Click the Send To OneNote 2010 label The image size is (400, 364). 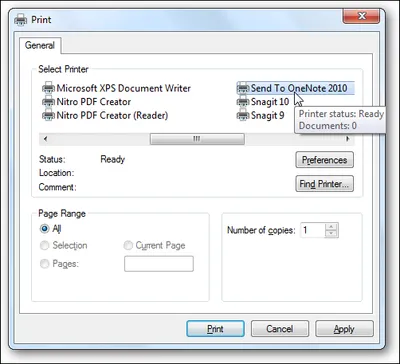299,88
